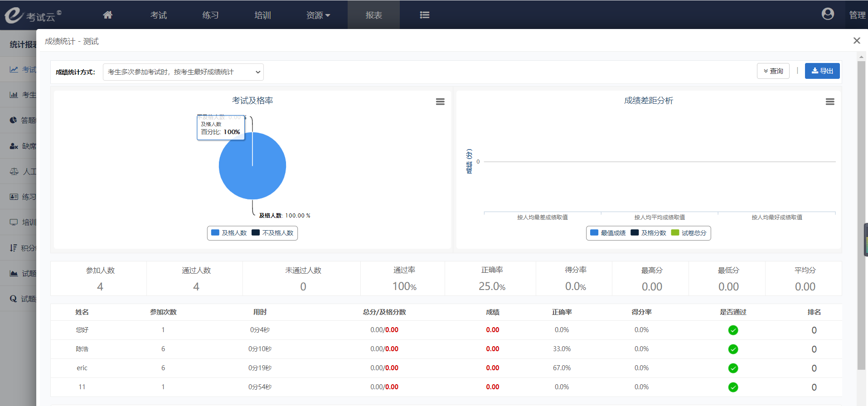Click absent users icon in sidebar
The height and width of the screenshot is (406, 868).
click(x=14, y=146)
